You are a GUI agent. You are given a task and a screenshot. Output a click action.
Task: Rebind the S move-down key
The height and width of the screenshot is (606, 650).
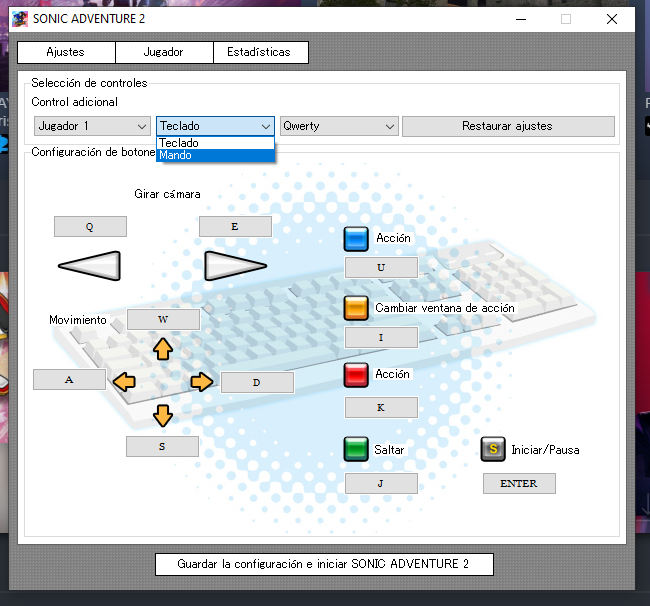(162, 446)
